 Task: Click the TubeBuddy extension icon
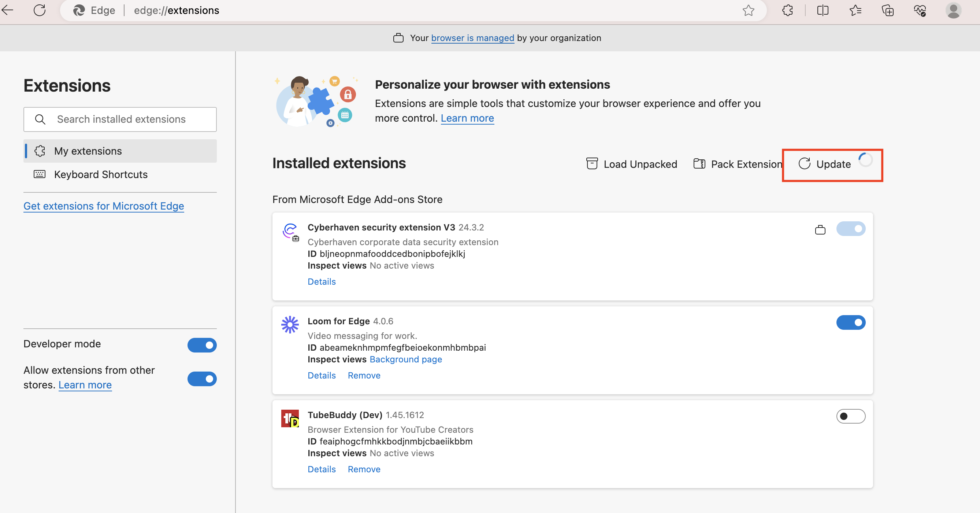tap(290, 418)
